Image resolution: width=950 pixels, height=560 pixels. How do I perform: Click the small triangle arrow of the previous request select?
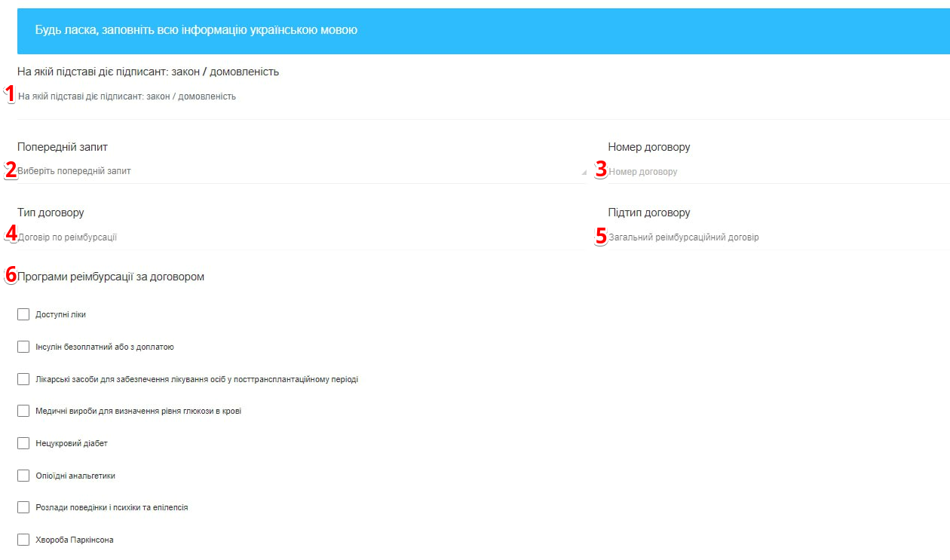coord(584,173)
